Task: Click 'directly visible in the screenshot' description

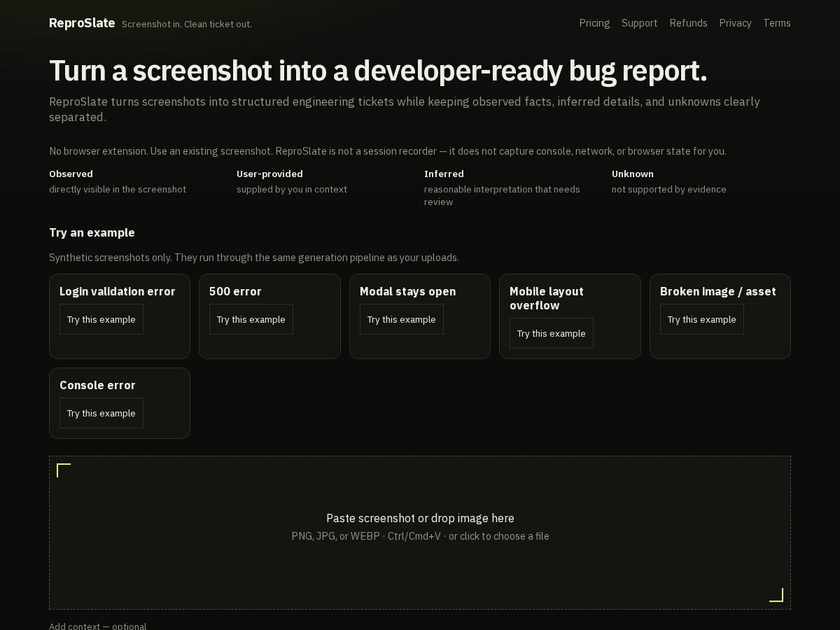Action: tap(118, 189)
